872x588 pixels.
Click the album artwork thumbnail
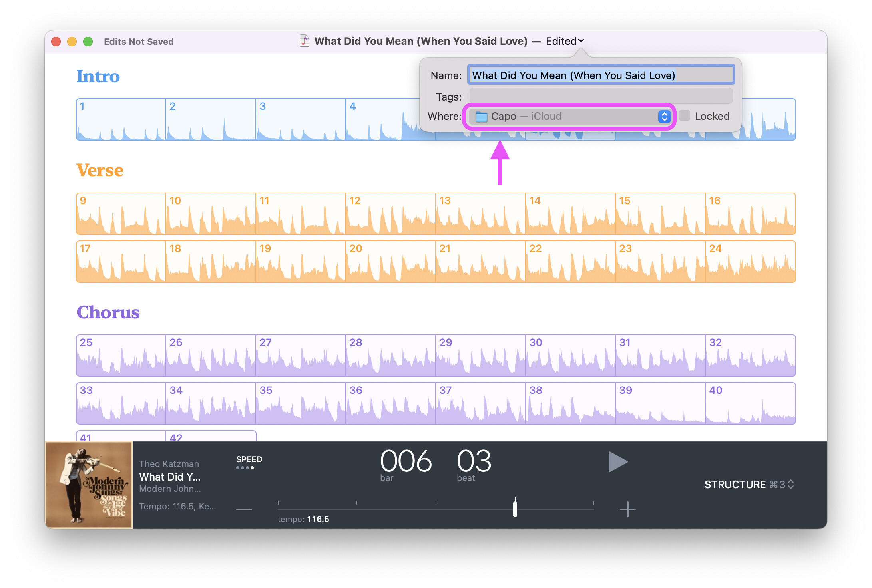tap(89, 485)
